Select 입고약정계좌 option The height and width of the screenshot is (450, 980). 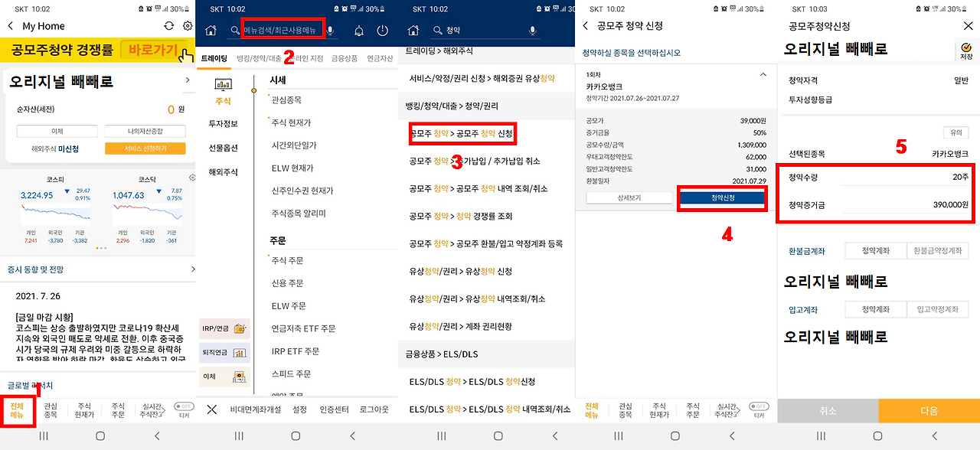(937, 309)
